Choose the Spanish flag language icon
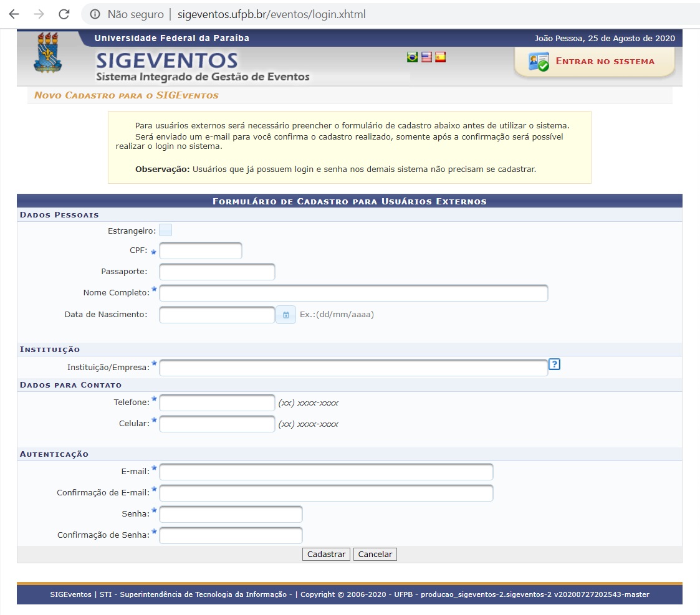Screen dimensions: 700x615 coord(440,57)
